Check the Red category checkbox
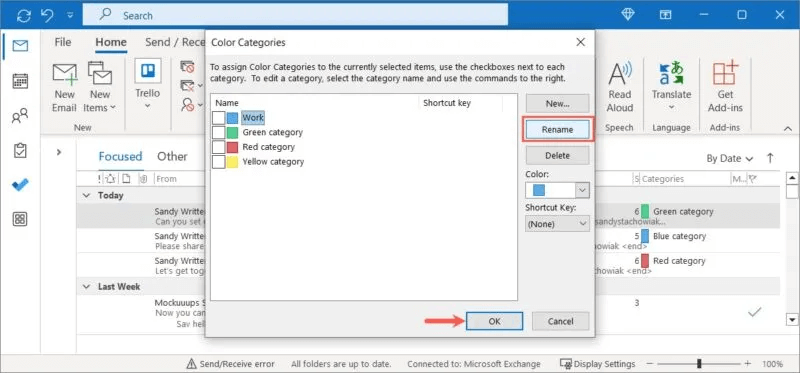This screenshot has height=373, width=800. tap(218, 147)
